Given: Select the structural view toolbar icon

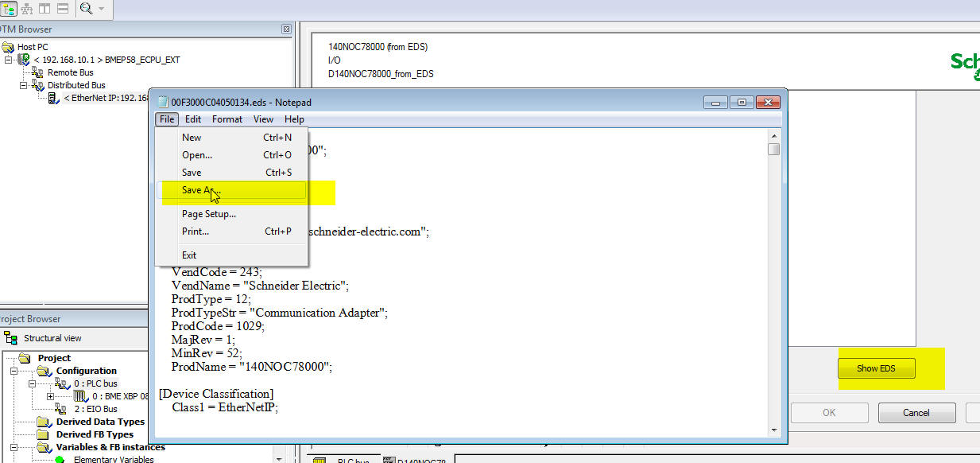Looking at the screenshot, I should (x=8, y=9).
